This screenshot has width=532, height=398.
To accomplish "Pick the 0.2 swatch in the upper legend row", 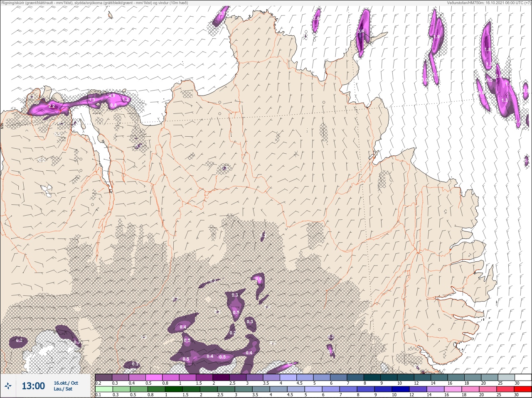I will tap(103, 377).
